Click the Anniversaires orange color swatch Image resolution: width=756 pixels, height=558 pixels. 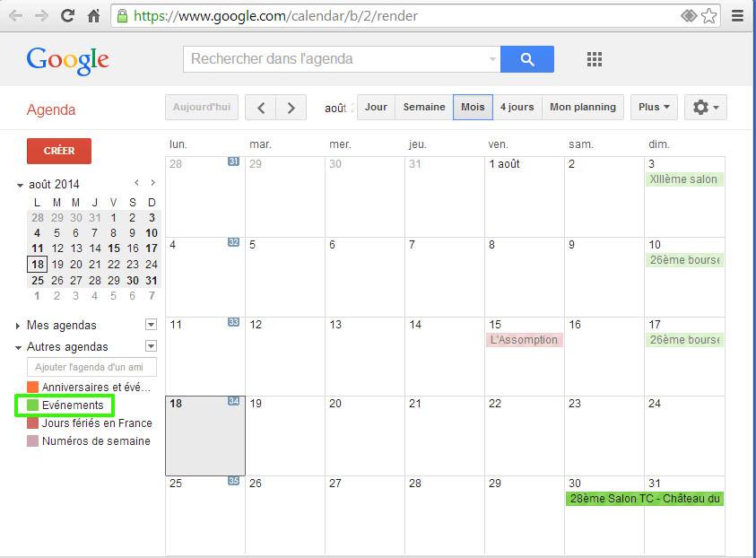(x=33, y=388)
